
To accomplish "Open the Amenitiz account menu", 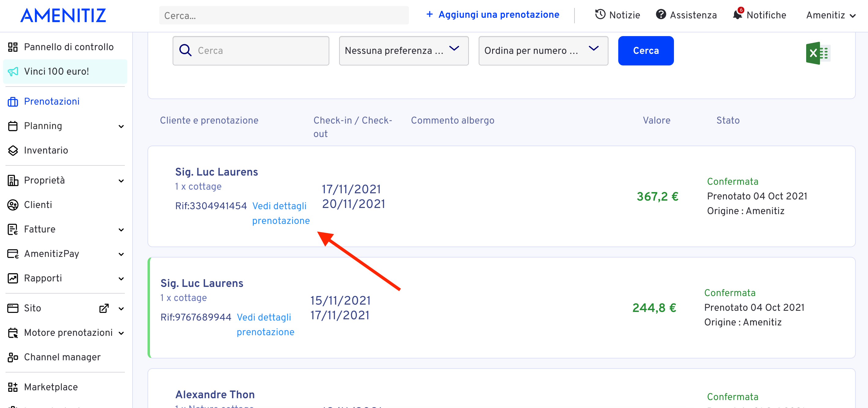I will [831, 15].
